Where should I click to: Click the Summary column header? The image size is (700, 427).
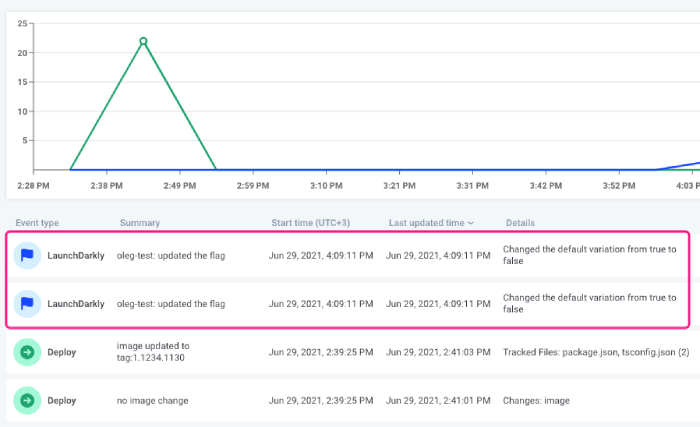140,223
